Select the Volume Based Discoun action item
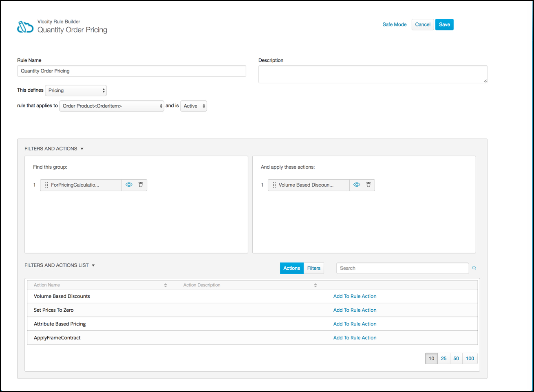Viewport: 534px width, 392px height. click(309, 185)
